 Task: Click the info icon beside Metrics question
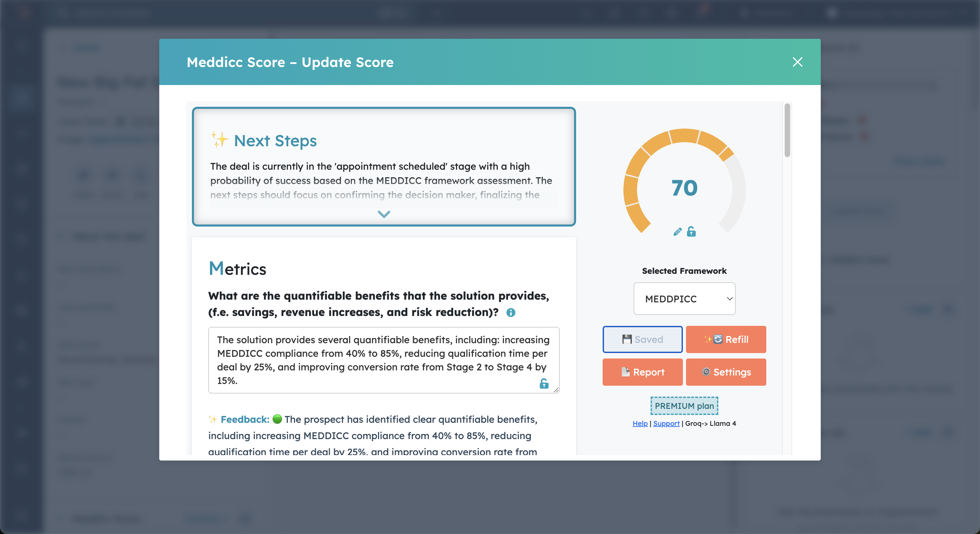tap(510, 313)
